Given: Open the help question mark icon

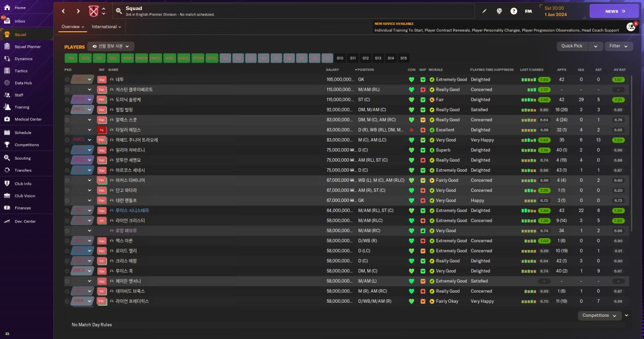Looking at the screenshot, I should coord(514,11).
